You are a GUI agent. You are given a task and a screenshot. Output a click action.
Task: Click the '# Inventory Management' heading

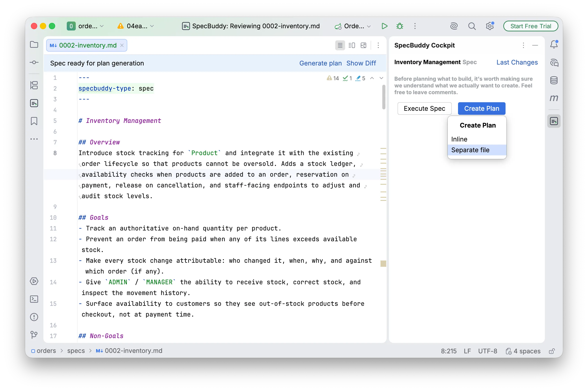pyautogui.click(x=120, y=121)
